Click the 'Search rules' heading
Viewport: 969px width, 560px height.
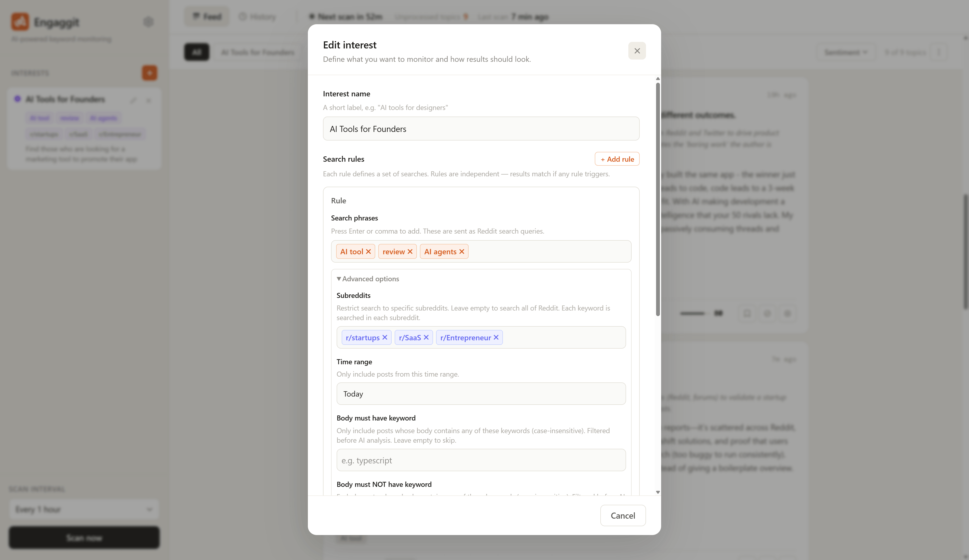[x=343, y=159]
